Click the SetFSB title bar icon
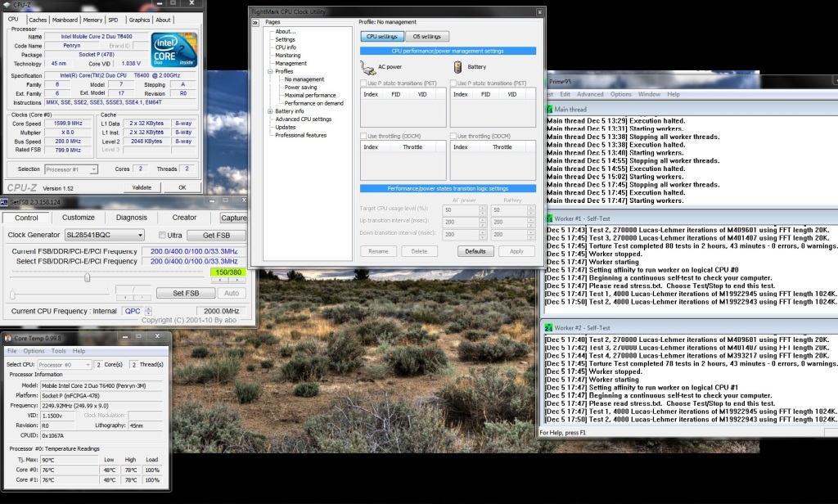This screenshot has height=504, width=838. click(x=4, y=202)
